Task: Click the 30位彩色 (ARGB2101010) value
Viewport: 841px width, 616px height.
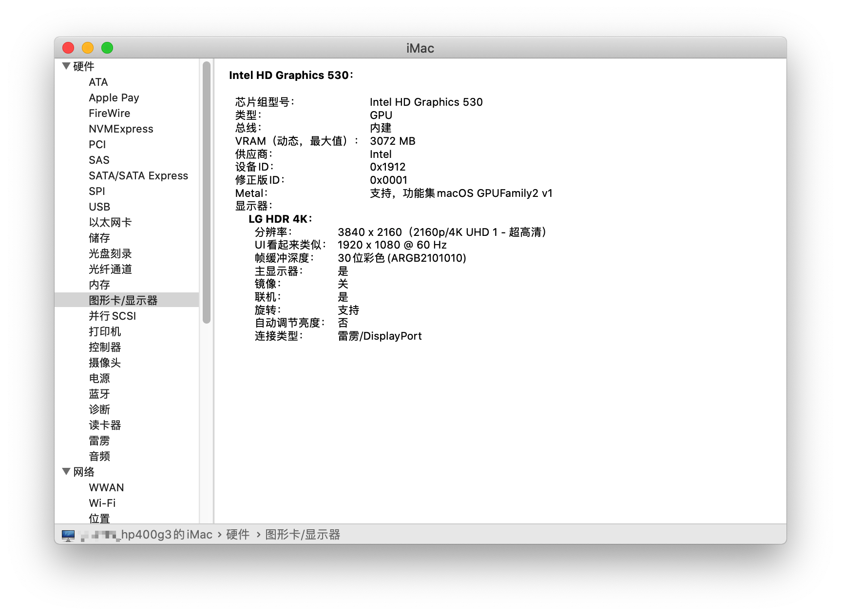Action: click(x=402, y=258)
